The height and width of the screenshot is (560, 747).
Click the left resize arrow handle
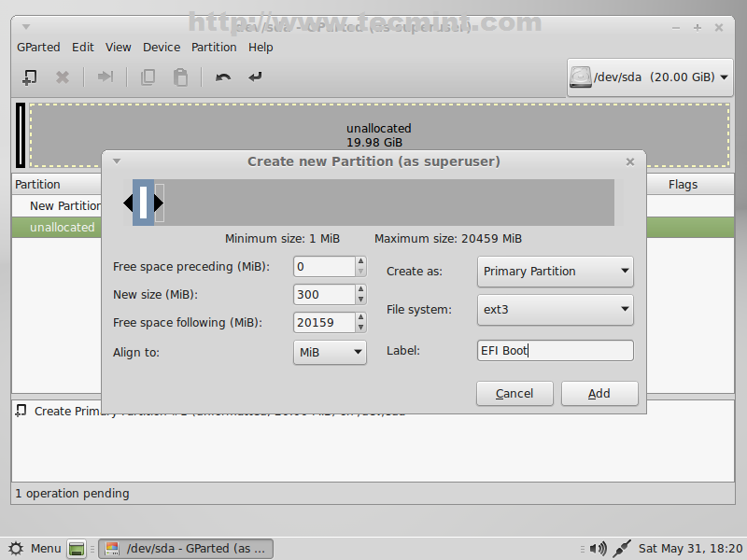pos(128,203)
